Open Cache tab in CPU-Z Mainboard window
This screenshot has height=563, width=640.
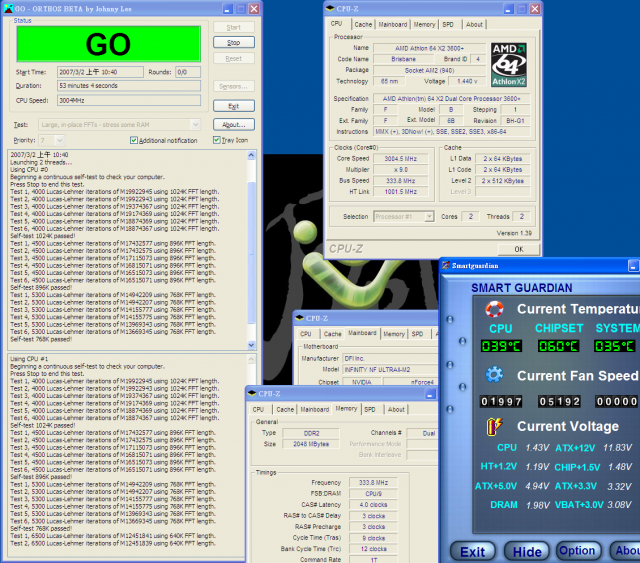point(332,334)
